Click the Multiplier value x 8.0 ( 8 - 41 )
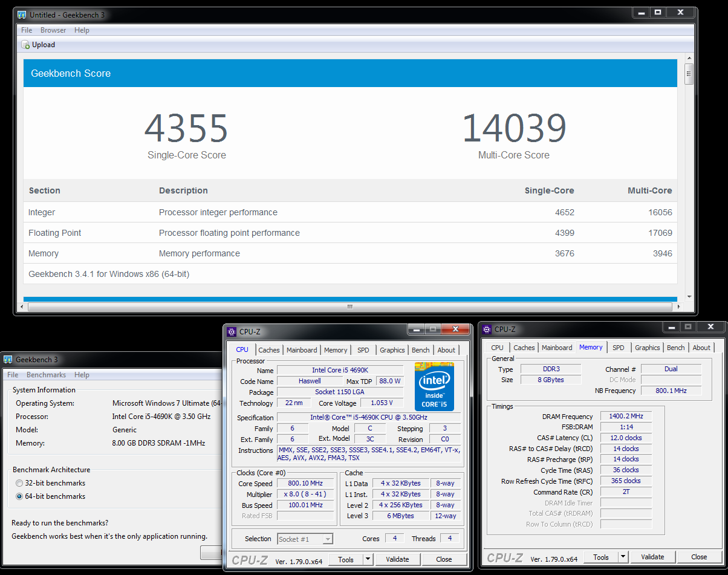 coord(306,494)
